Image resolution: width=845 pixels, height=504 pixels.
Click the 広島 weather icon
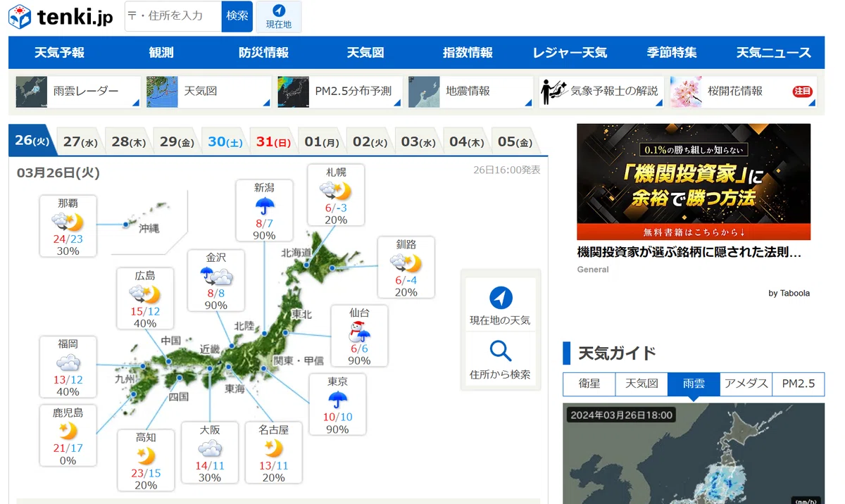tap(144, 294)
